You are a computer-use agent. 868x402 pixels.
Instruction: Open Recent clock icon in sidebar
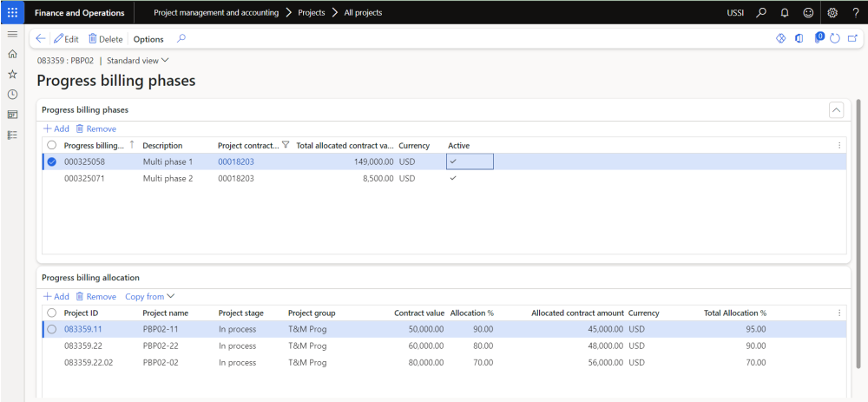pyautogui.click(x=12, y=95)
